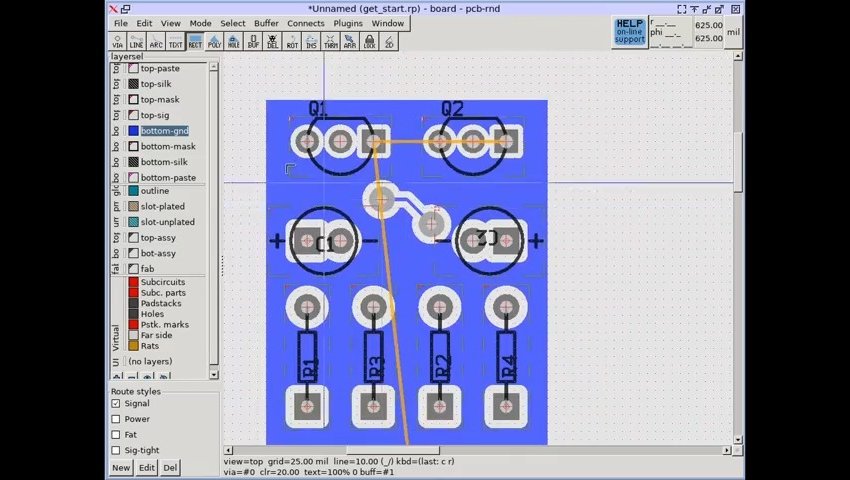Toggle the Rats virtual layer color box
The width and height of the screenshot is (850, 480).
133,346
